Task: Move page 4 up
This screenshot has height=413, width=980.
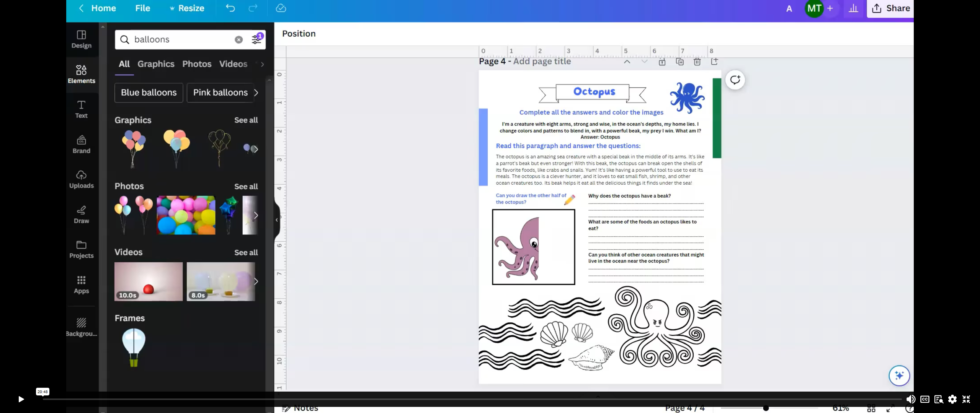Action: [x=627, y=62]
